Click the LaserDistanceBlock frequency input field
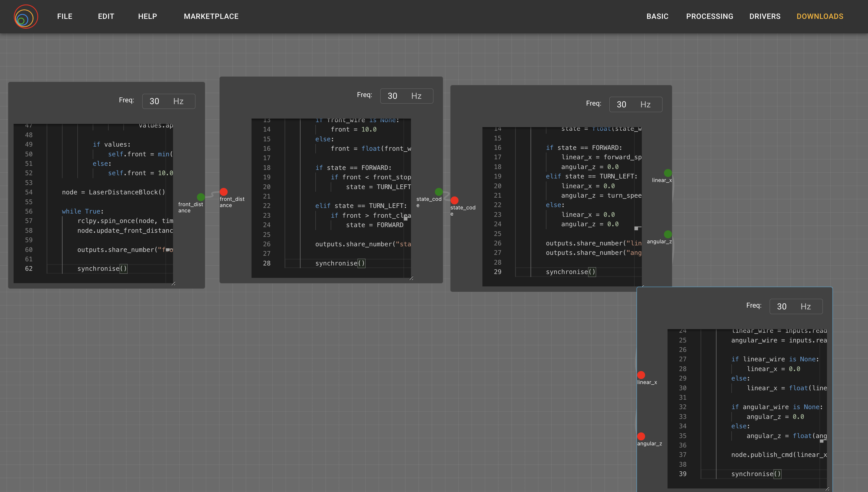Image resolution: width=868 pixels, height=492 pixels. pyautogui.click(x=169, y=101)
